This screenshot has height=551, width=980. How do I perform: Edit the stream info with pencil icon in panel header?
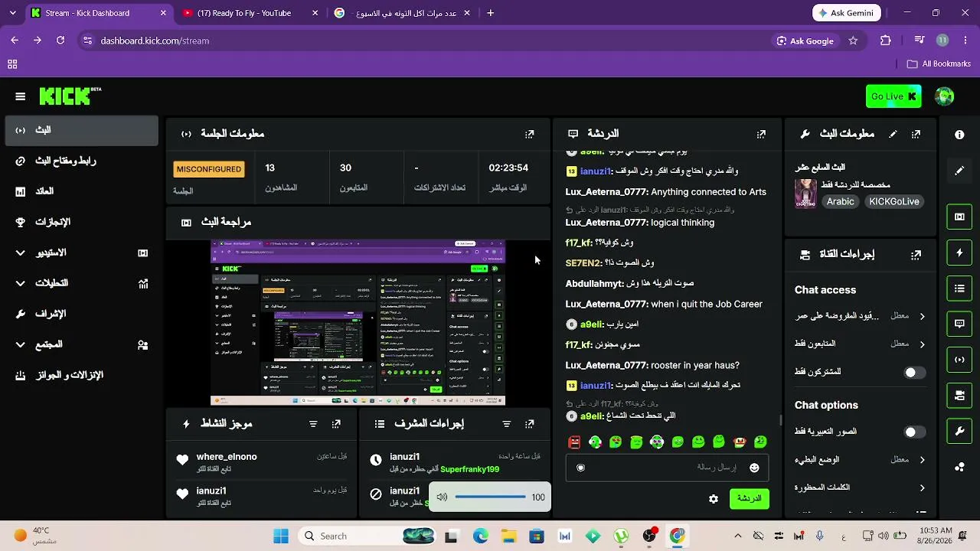coord(893,134)
